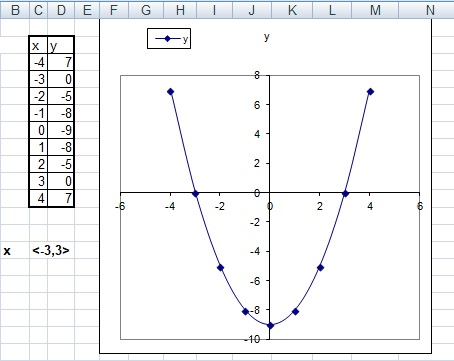The width and height of the screenshot is (454, 361).
Task: Click the vertical axis label -10
Action: pyautogui.click(x=252, y=339)
